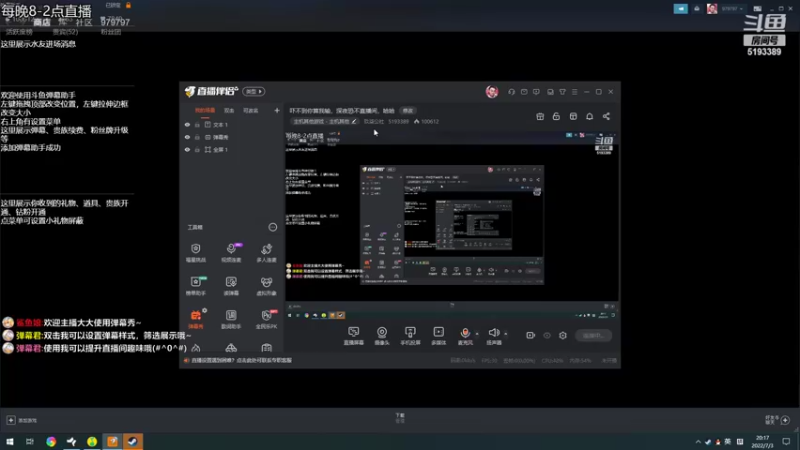Open 商店 in Steam window
800x450 pixels.
(42, 22)
